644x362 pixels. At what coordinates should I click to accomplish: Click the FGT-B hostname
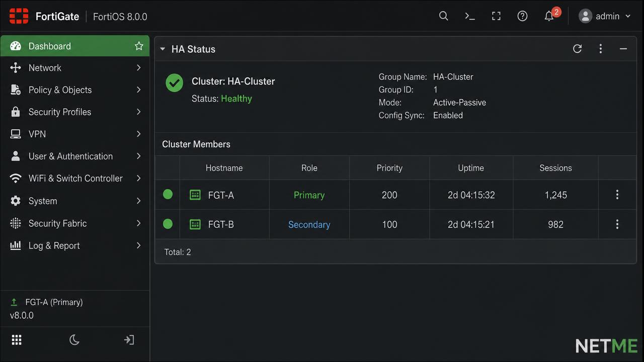(x=221, y=225)
